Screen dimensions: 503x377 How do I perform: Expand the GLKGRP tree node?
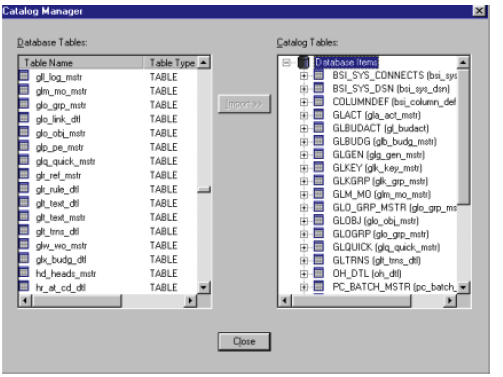point(304,181)
